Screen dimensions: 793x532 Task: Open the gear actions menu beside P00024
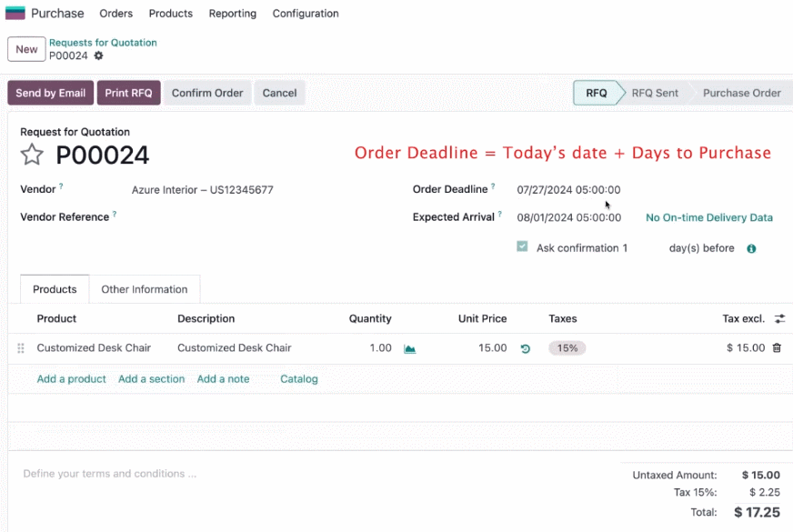98,55
